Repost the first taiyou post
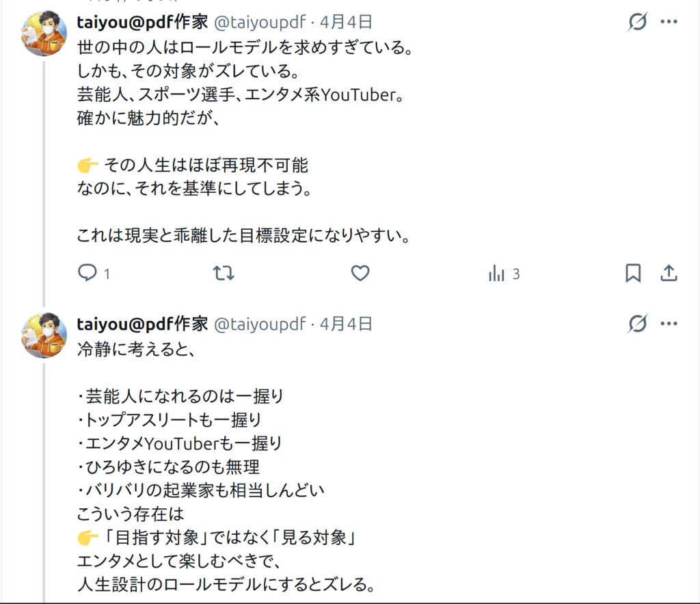 (x=224, y=274)
